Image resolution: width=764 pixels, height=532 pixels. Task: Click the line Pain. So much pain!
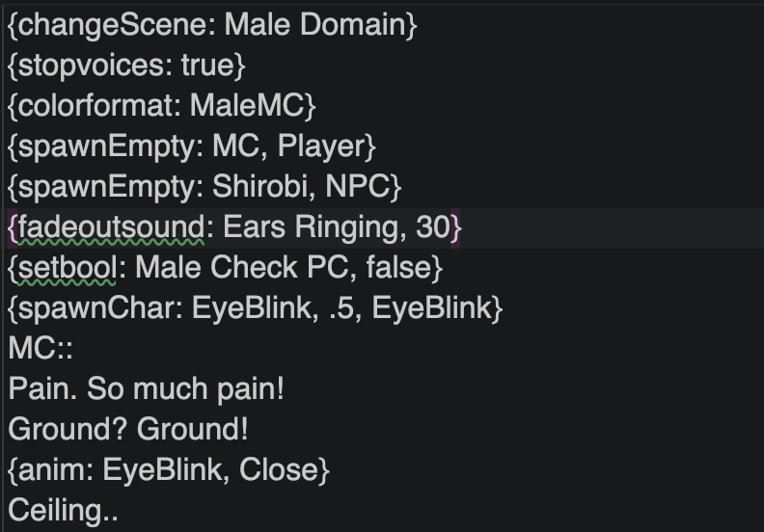146,389
